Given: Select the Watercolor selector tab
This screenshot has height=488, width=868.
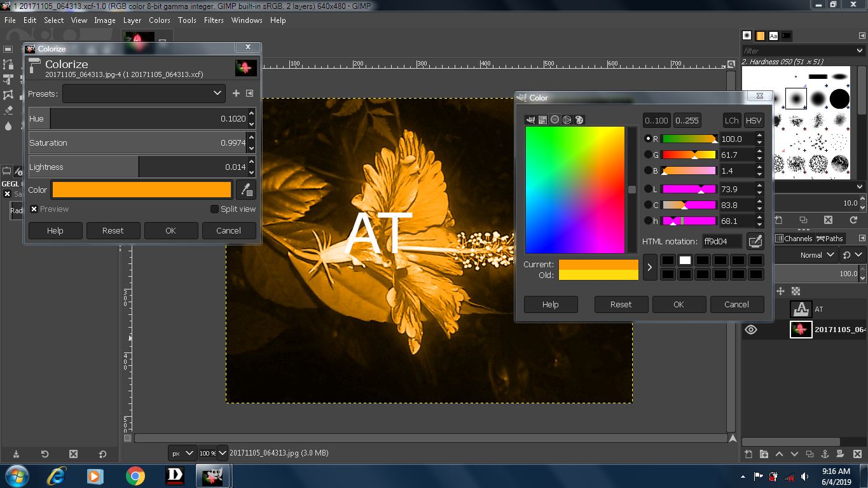Looking at the screenshot, I should pos(555,120).
